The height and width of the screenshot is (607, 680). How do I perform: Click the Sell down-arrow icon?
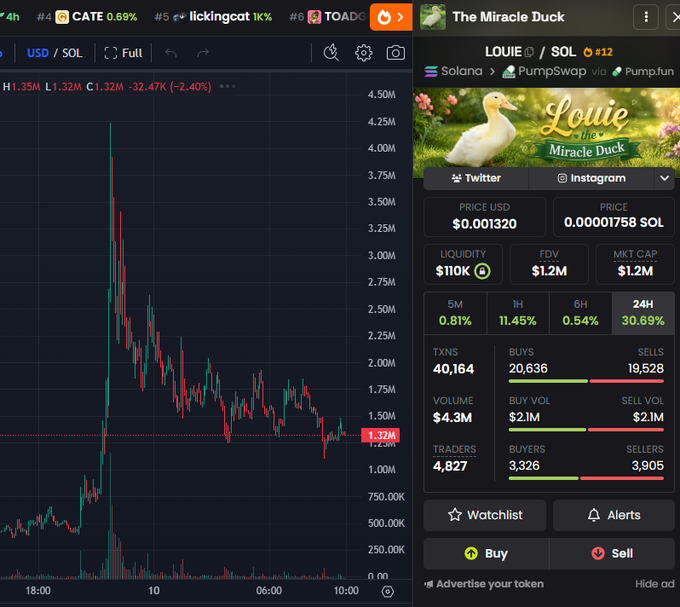[x=598, y=553]
